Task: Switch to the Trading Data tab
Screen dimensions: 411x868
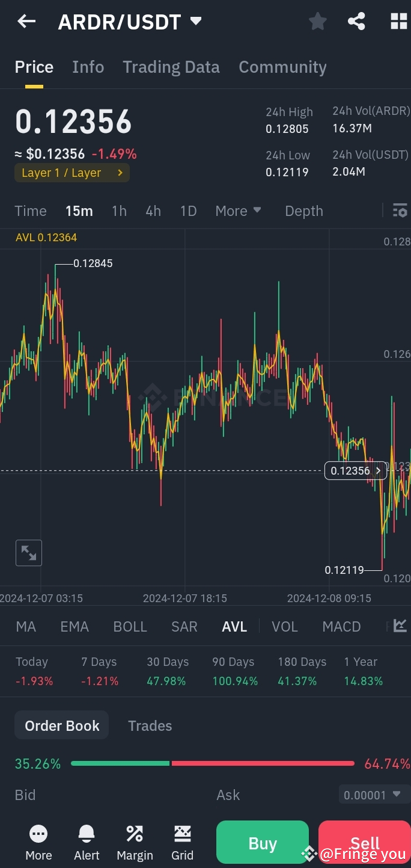Action: pos(171,67)
